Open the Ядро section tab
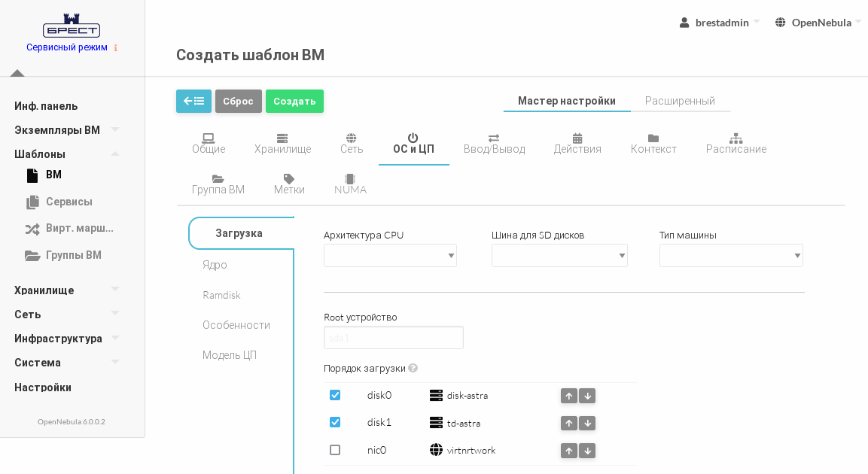 215,265
